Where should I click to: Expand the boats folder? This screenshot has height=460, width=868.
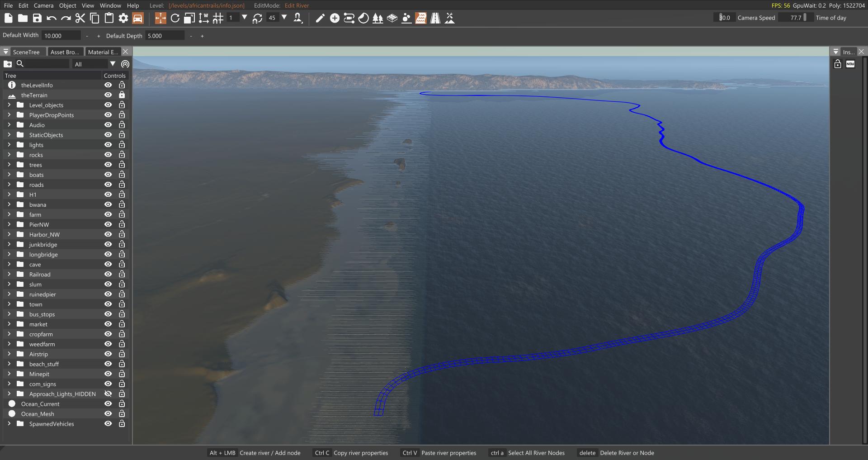9,175
